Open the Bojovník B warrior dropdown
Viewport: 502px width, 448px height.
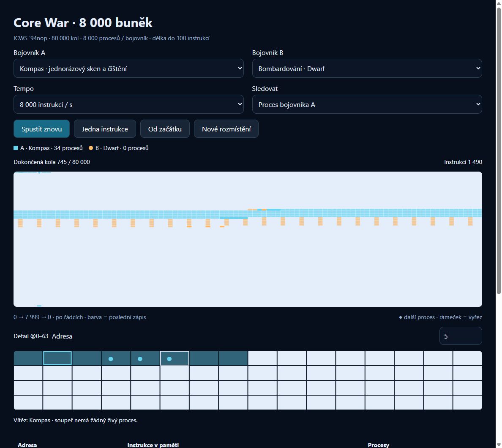[x=367, y=68]
